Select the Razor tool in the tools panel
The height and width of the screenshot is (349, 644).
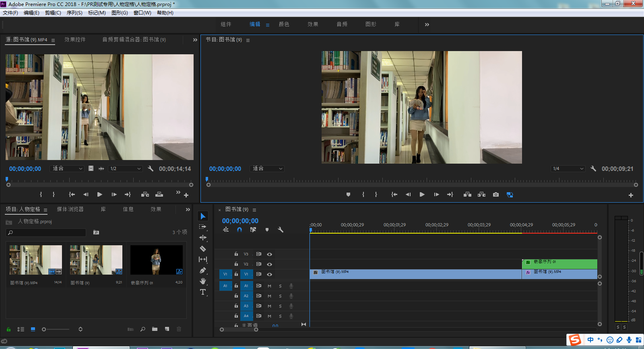click(x=203, y=248)
